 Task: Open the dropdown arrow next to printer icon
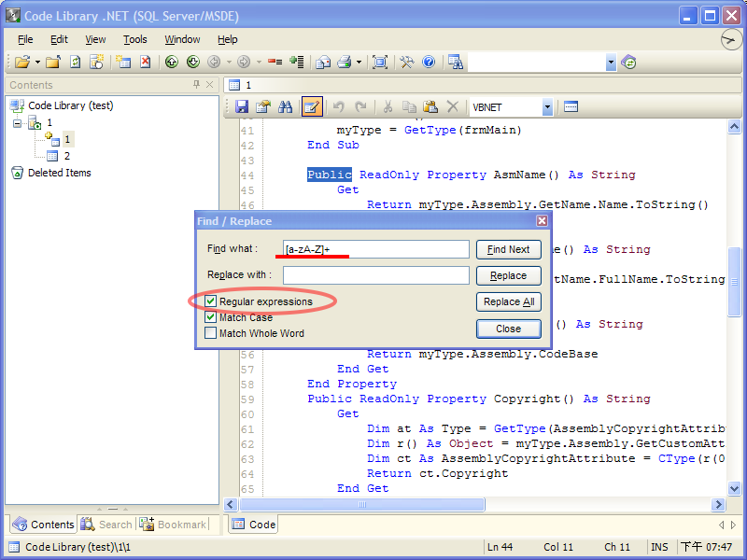coord(359,63)
